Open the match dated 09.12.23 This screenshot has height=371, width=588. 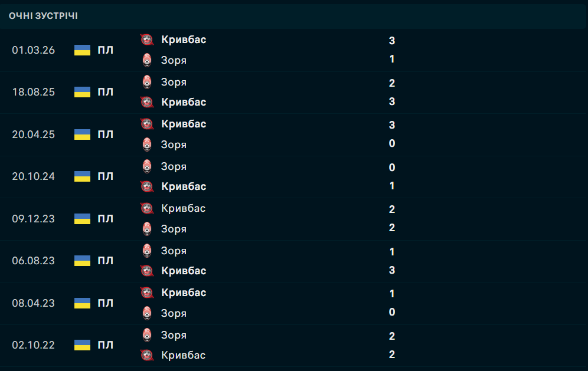click(x=294, y=219)
